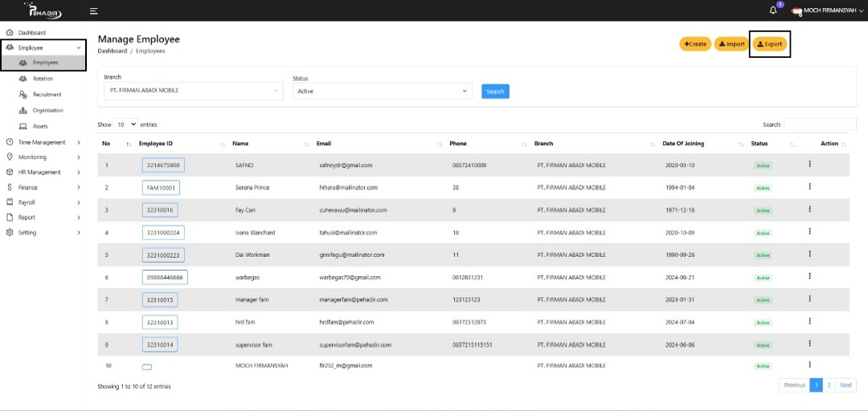868x411 pixels.
Task: Click the Create employee button
Action: pos(695,44)
